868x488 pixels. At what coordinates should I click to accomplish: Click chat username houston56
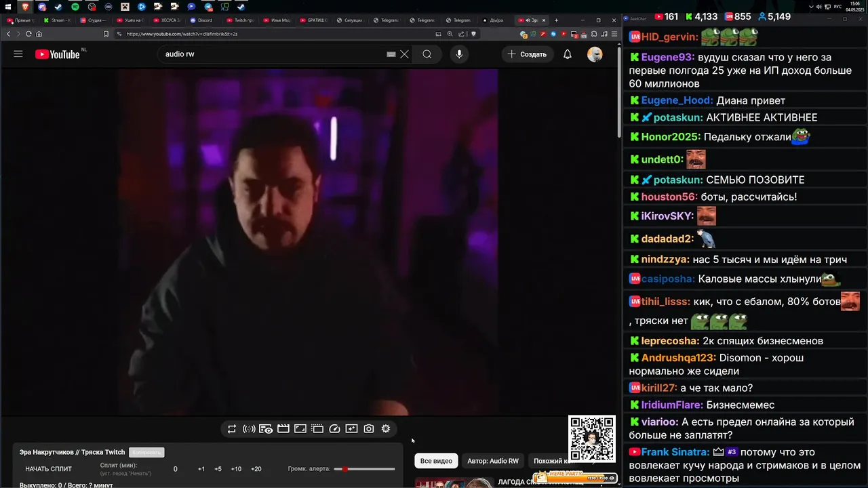(x=669, y=197)
